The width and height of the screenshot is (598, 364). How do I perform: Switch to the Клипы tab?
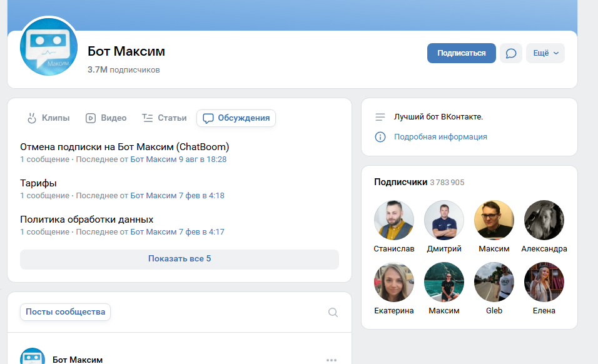tap(48, 118)
